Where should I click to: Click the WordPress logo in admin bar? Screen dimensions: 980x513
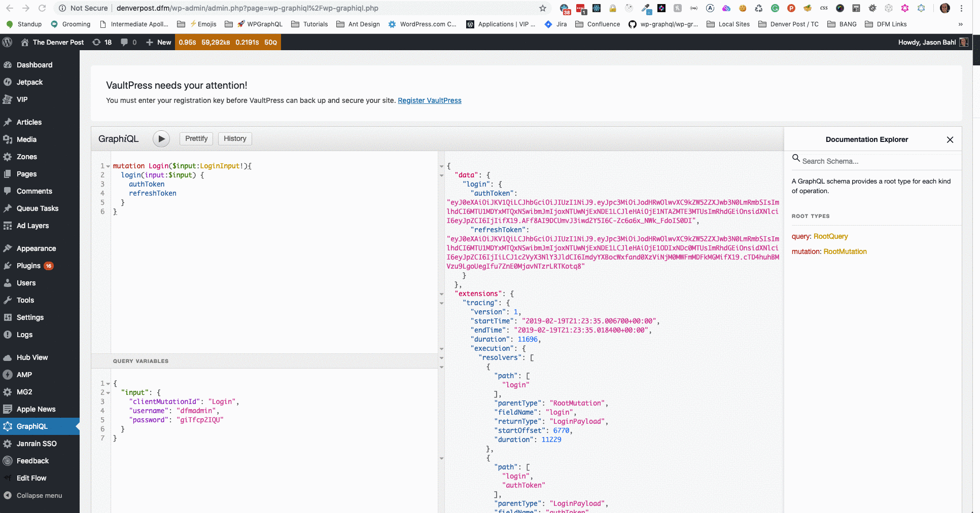(x=7, y=42)
